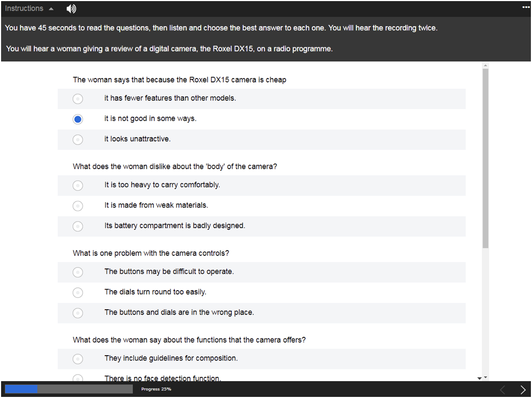The height and width of the screenshot is (398, 532).
Task: Select 'it is not good in some ways'
Action: tap(78, 119)
